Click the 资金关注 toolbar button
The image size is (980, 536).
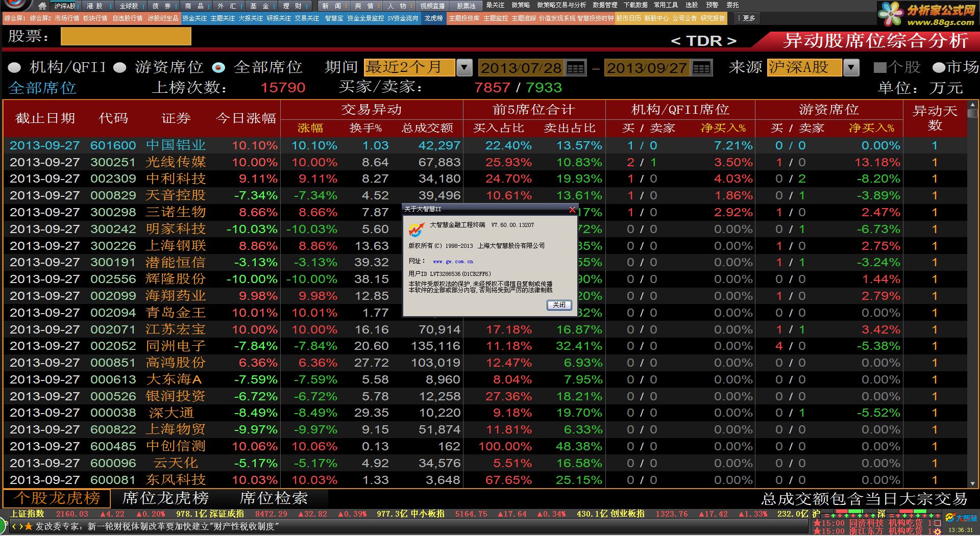(x=194, y=18)
